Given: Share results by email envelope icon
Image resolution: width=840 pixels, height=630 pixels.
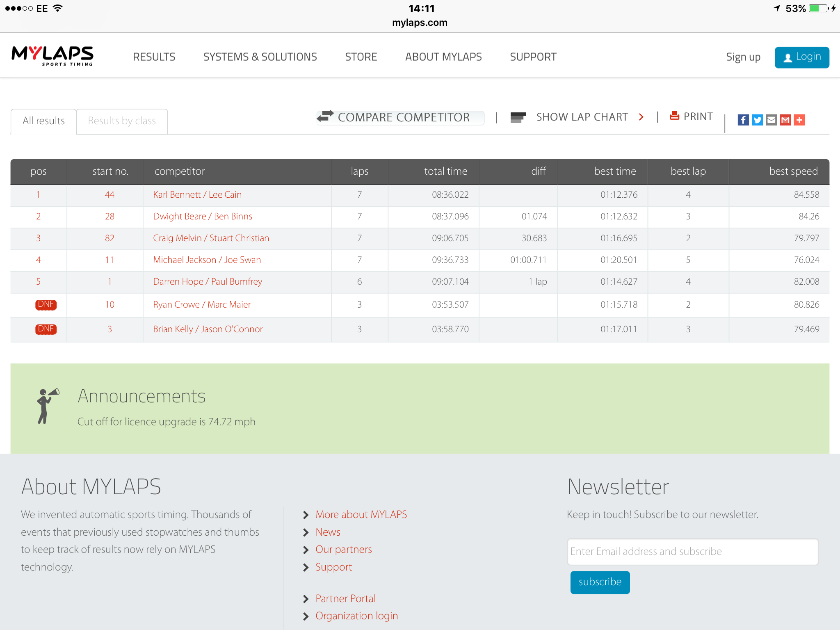Looking at the screenshot, I should (x=771, y=120).
